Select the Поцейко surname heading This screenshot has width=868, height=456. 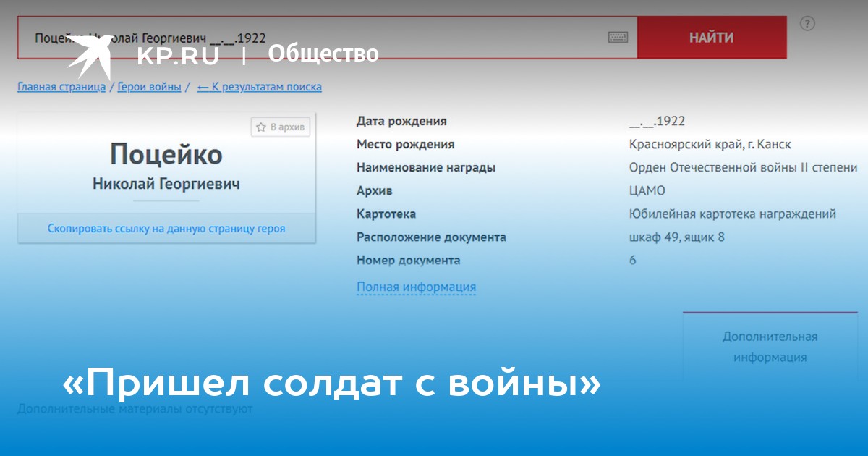[x=166, y=154]
